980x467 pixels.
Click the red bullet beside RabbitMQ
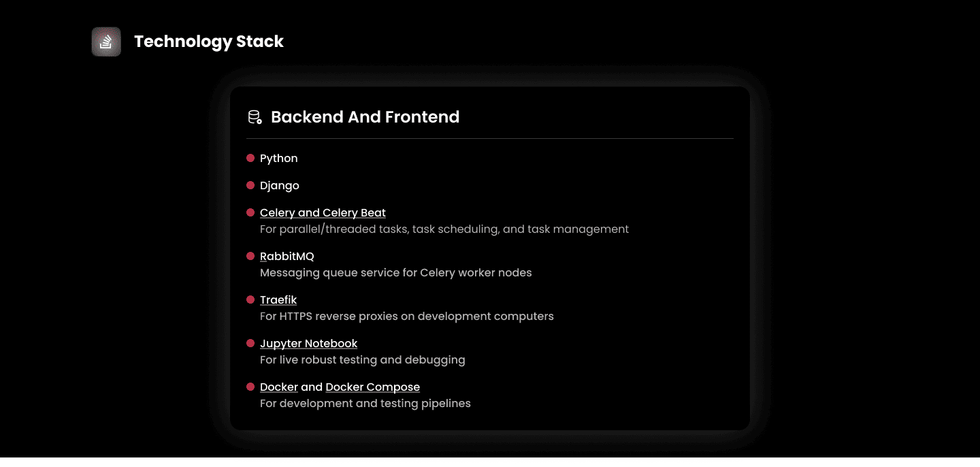[x=250, y=256]
